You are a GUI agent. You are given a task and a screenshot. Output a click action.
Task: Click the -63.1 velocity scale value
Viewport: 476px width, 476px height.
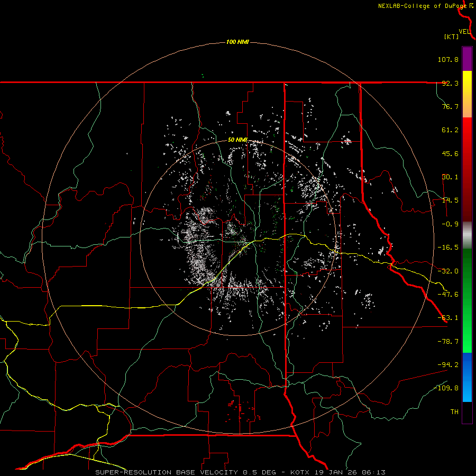point(448,318)
